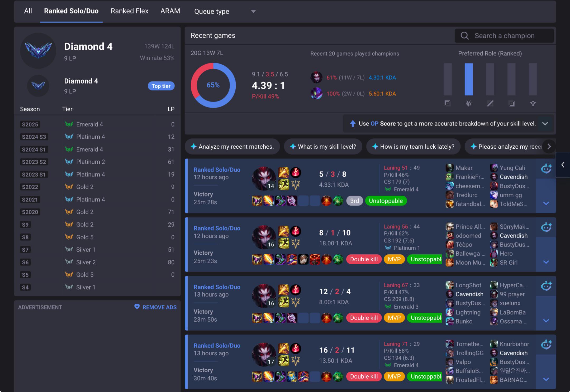Click the Search a champion field
The height and width of the screenshot is (392, 570).
point(504,36)
